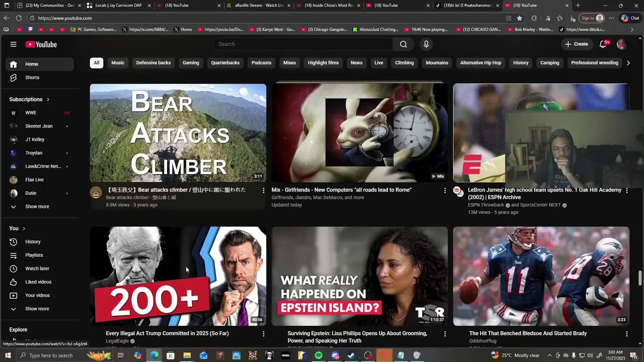Open YouTube notifications bell
Image resolution: width=644 pixels, height=362 pixels.
(603, 44)
